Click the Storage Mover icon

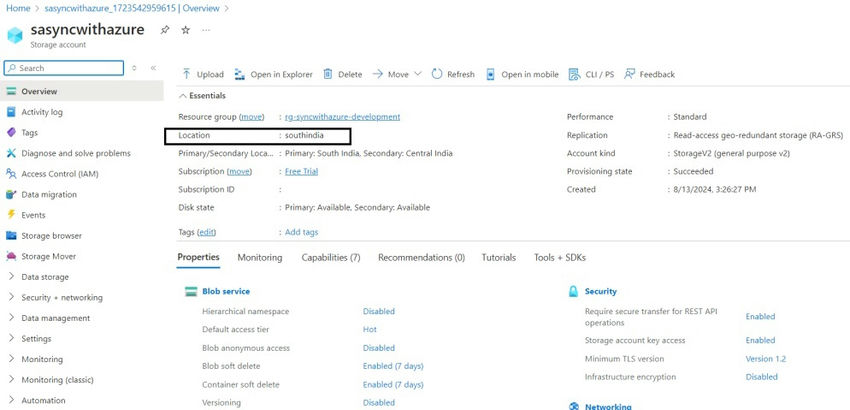pos(11,256)
